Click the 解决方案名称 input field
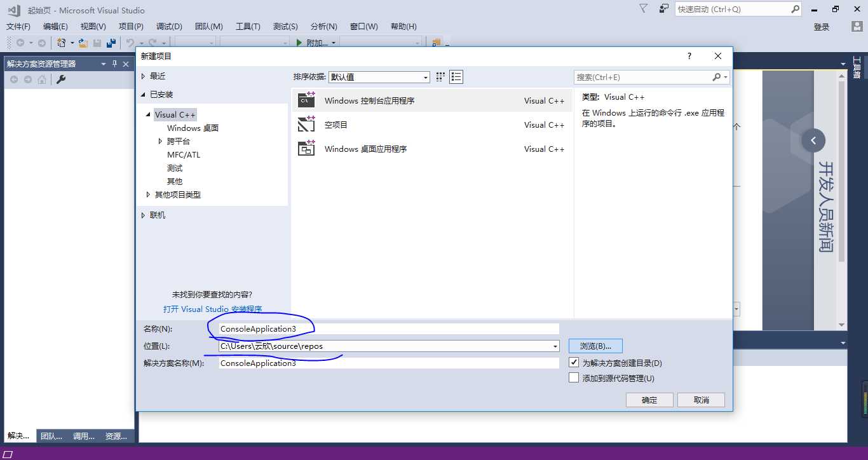 [389, 363]
